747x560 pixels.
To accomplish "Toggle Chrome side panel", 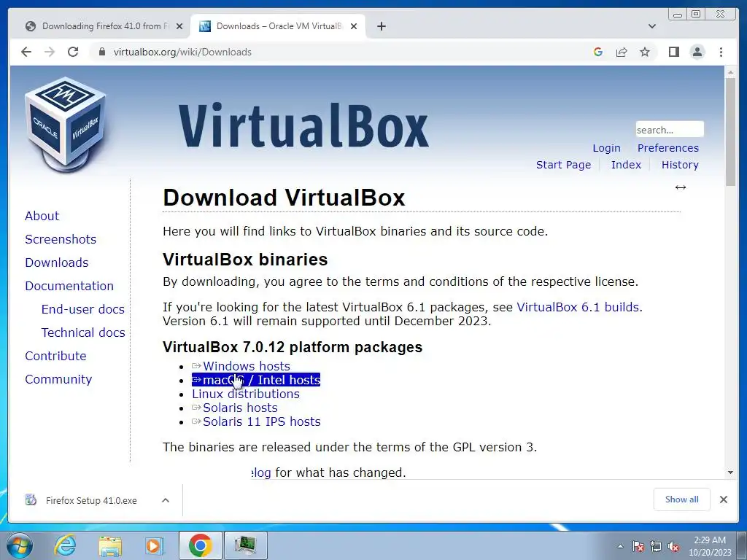I will pyautogui.click(x=673, y=52).
